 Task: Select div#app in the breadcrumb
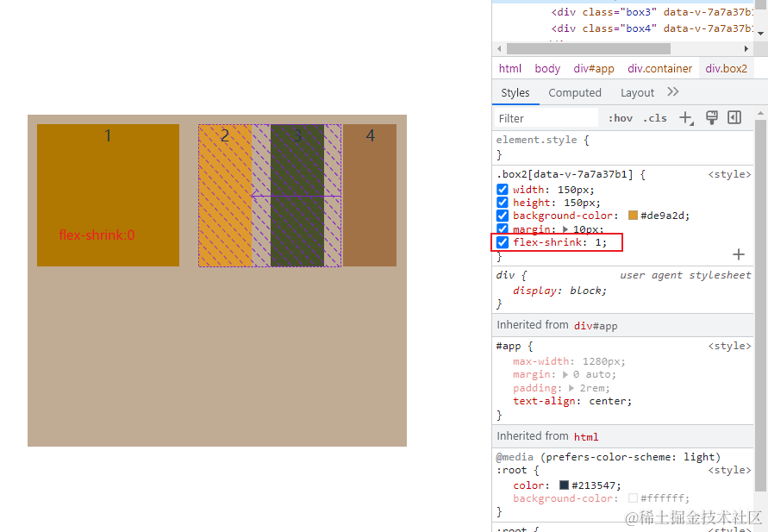point(594,69)
